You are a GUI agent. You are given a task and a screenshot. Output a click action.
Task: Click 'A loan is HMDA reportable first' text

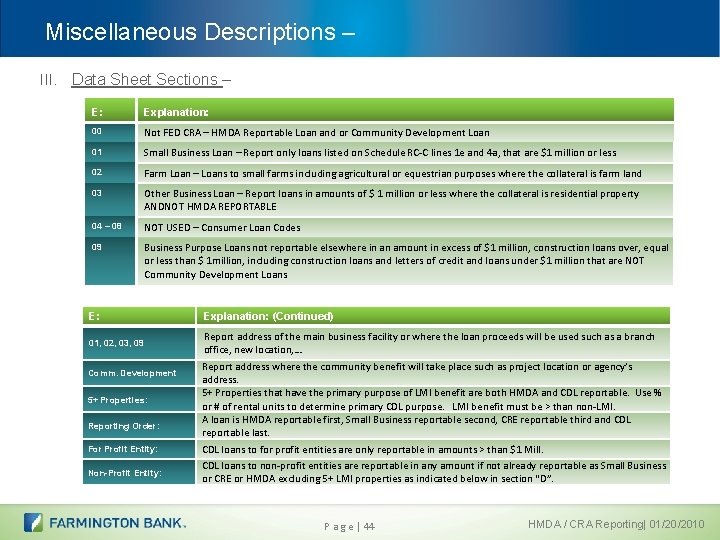416,426
